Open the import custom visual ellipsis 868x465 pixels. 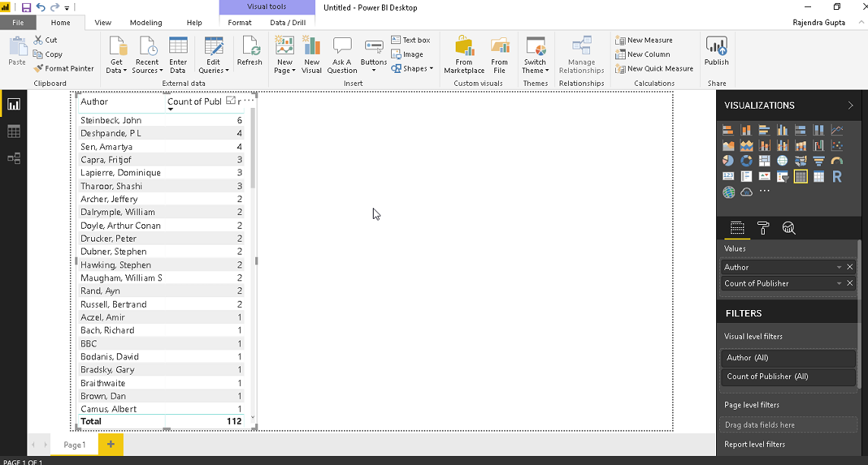[x=765, y=191]
